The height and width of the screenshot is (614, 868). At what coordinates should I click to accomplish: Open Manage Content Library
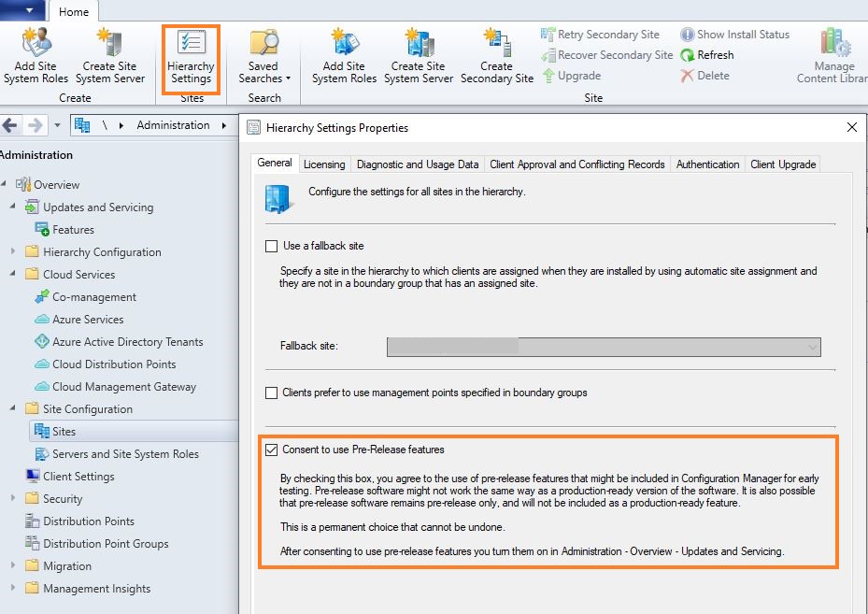(x=833, y=55)
